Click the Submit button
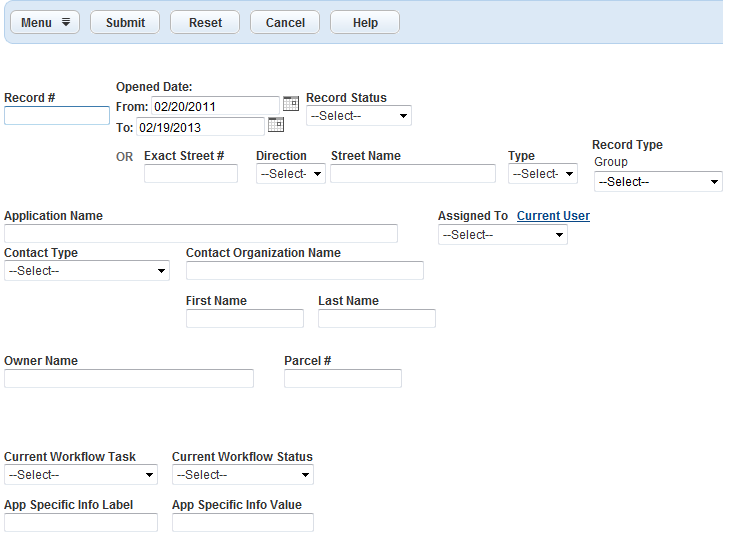Image resolution: width=729 pixels, height=540 pixels. tap(125, 23)
